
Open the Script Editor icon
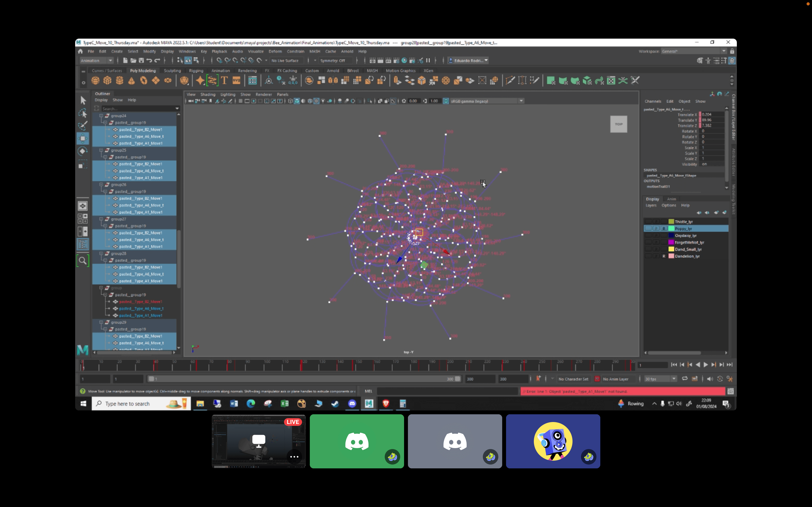[731, 391]
